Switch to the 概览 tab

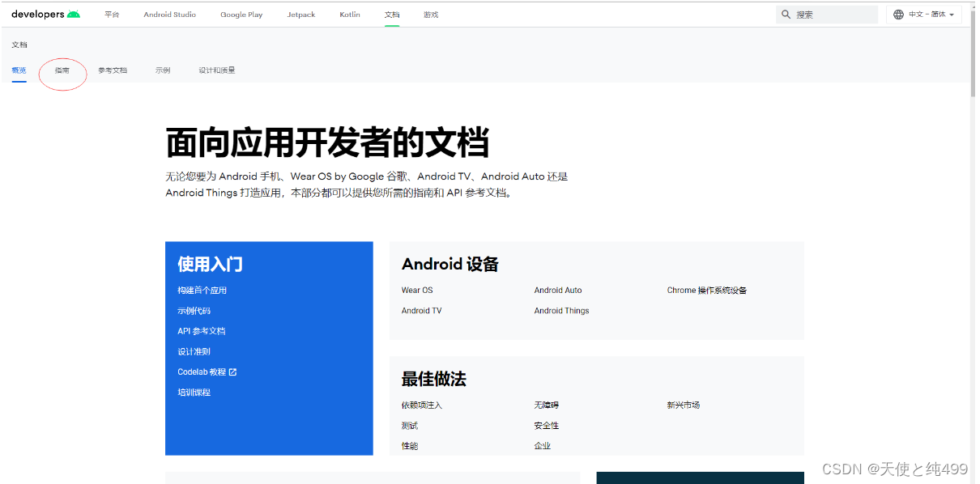(x=19, y=70)
